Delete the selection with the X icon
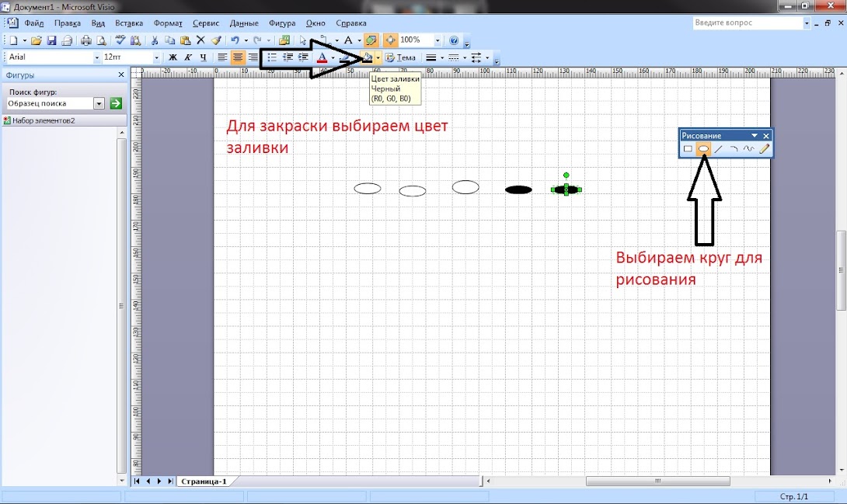The image size is (847, 504). pos(201,40)
